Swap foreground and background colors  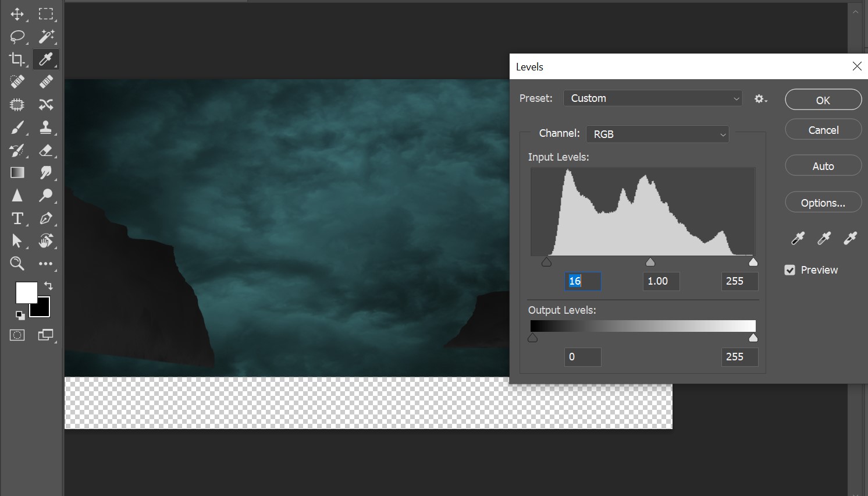click(49, 286)
